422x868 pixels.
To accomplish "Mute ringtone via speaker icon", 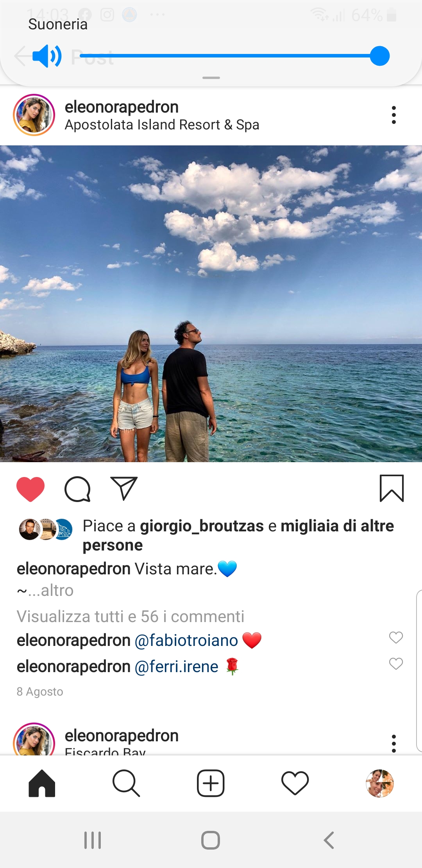I will [46, 56].
